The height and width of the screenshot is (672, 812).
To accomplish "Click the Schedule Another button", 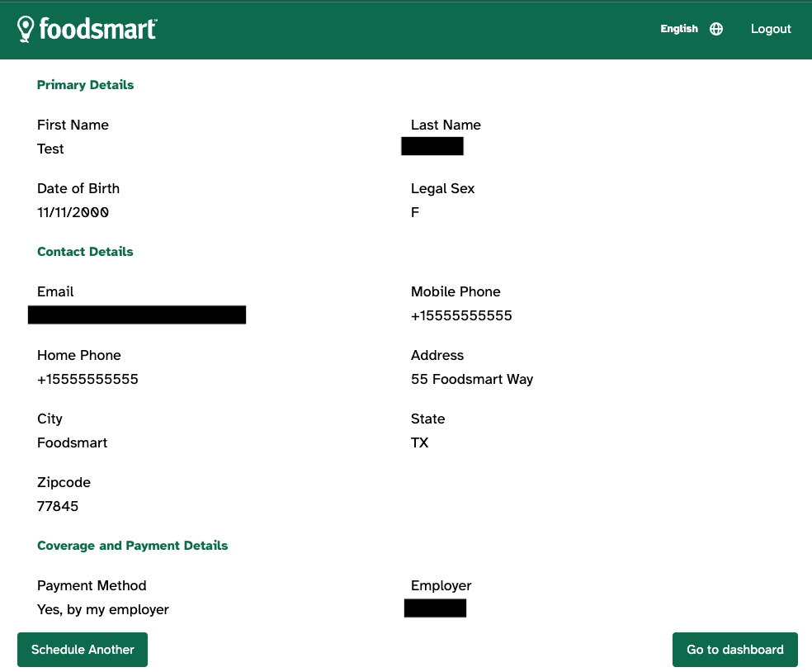I will pos(83,649).
